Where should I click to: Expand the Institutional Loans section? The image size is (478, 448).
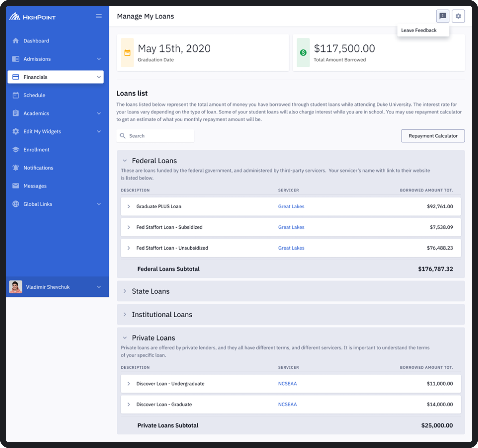point(125,315)
